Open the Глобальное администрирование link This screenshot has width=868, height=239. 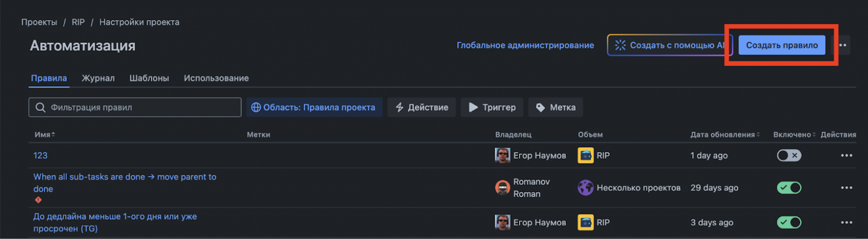click(x=525, y=45)
